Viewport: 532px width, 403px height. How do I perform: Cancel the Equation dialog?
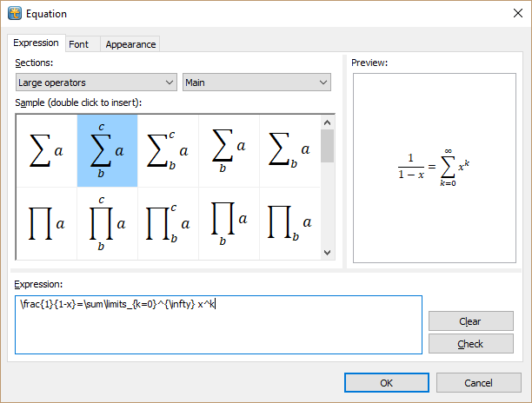click(x=478, y=383)
